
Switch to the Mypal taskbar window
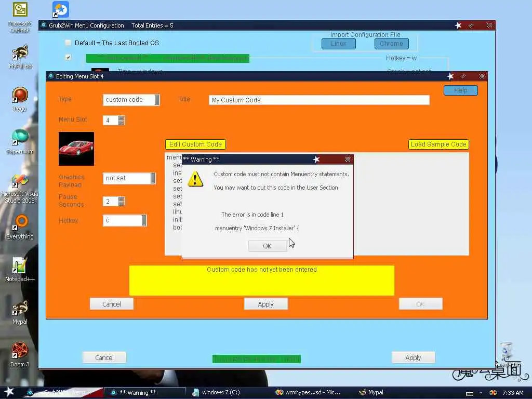(371, 392)
